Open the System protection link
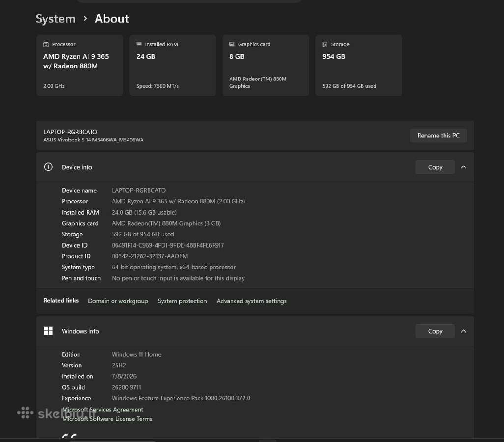The width and height of the screenshot is (504, 442). tap(182, 301)
